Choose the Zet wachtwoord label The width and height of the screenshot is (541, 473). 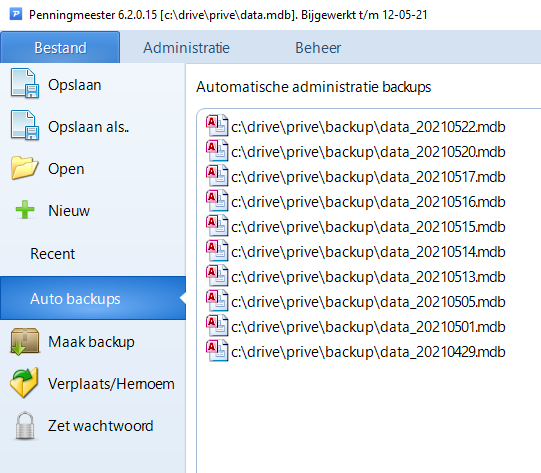[100, 426]
